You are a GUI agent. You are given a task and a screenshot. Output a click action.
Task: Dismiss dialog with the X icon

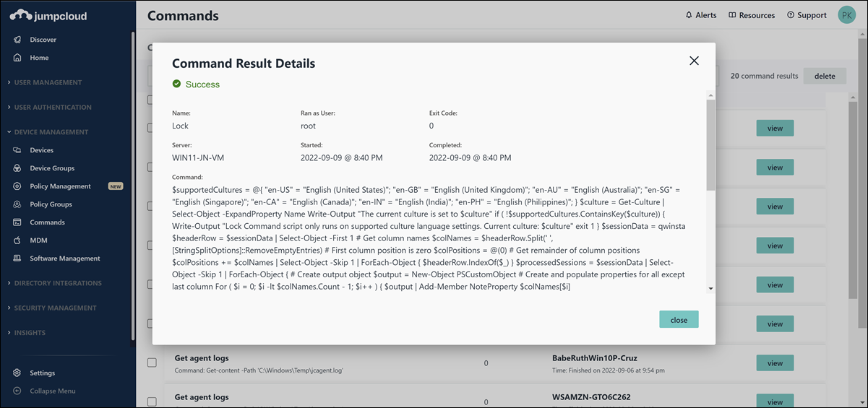click(x=694, y=61)
